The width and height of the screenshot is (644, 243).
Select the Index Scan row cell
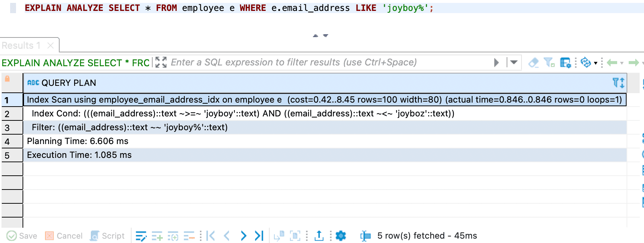[325, 100]
